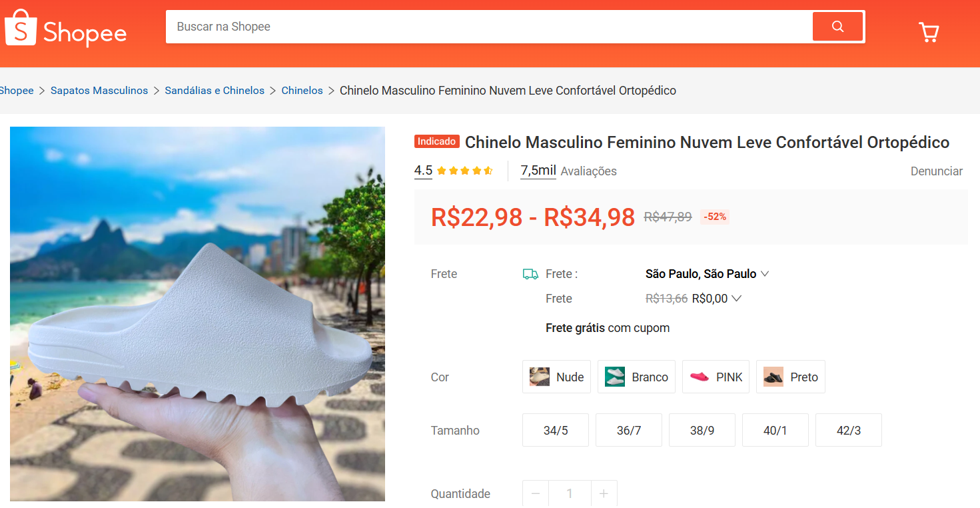Increase quantity with the plus stepper

(604, 493)
